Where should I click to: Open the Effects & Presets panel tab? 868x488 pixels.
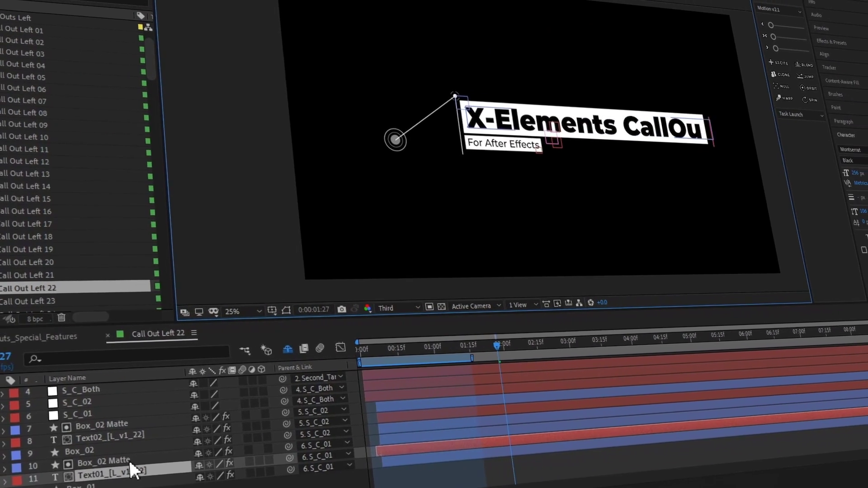(831, 42)
